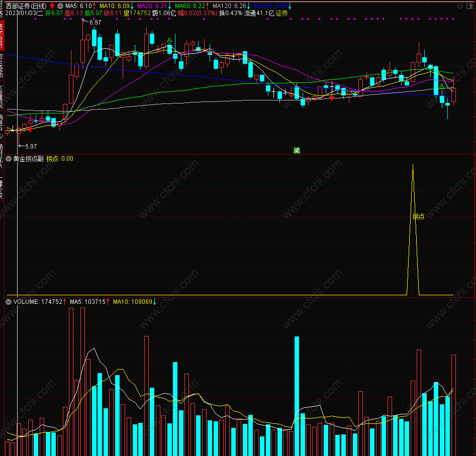476x456 pixels.
Task: Click the green down-arrow marker near price peak
Action: 169,41
